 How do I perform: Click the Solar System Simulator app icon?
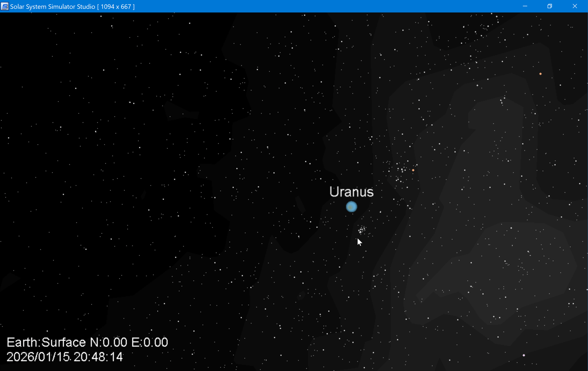pyautogui.click(x=5, y=6)
